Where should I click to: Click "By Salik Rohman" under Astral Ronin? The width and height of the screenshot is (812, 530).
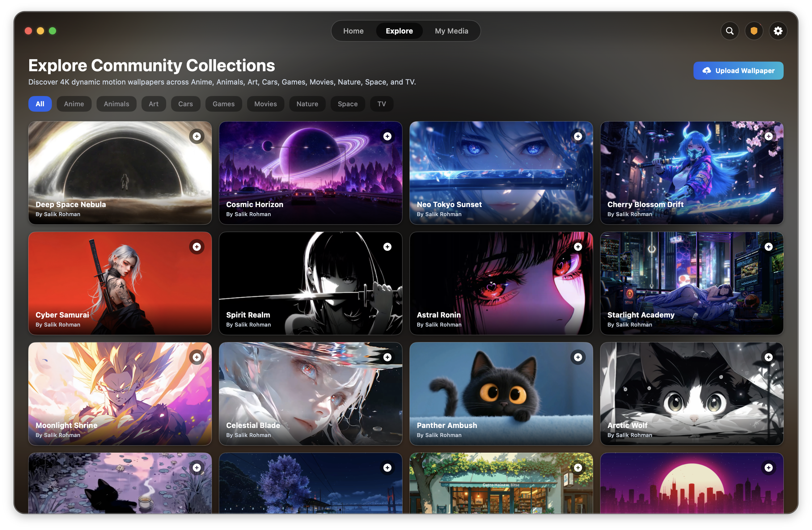tap(439, 325)
